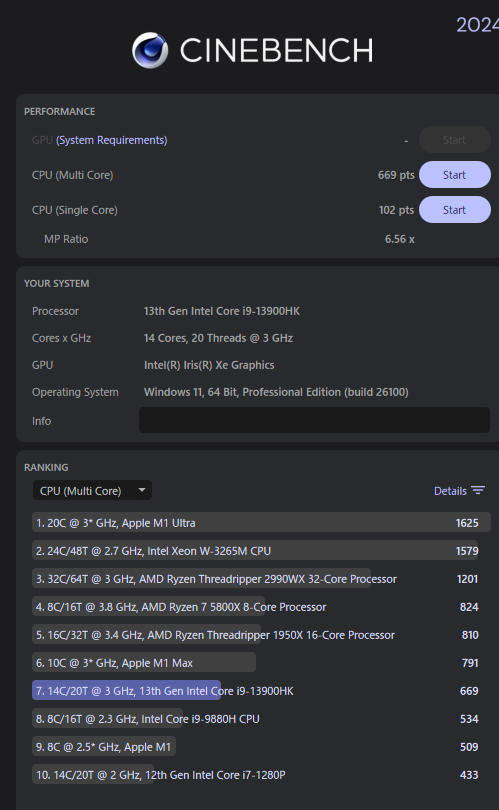Click the Cinebench sphere logo icon

pos(150,50)
